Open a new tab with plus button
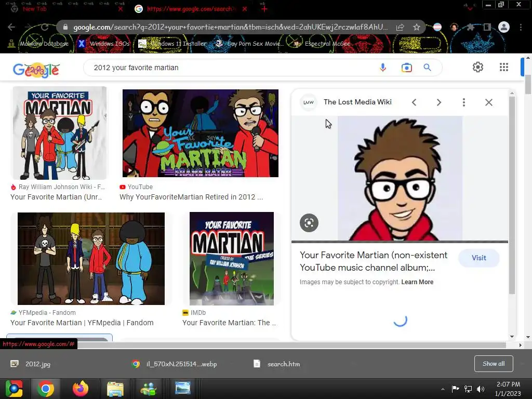 click(x=264, y=9)
